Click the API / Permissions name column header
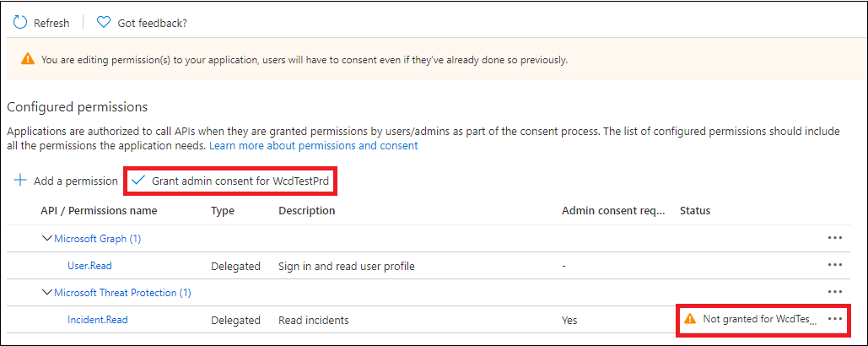Viewport: 868px width, 346px height. pyautogui.click(x=99, y=211)
